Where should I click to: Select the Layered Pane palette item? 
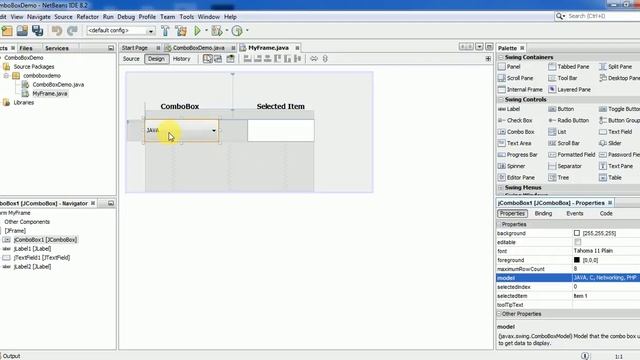569,89
